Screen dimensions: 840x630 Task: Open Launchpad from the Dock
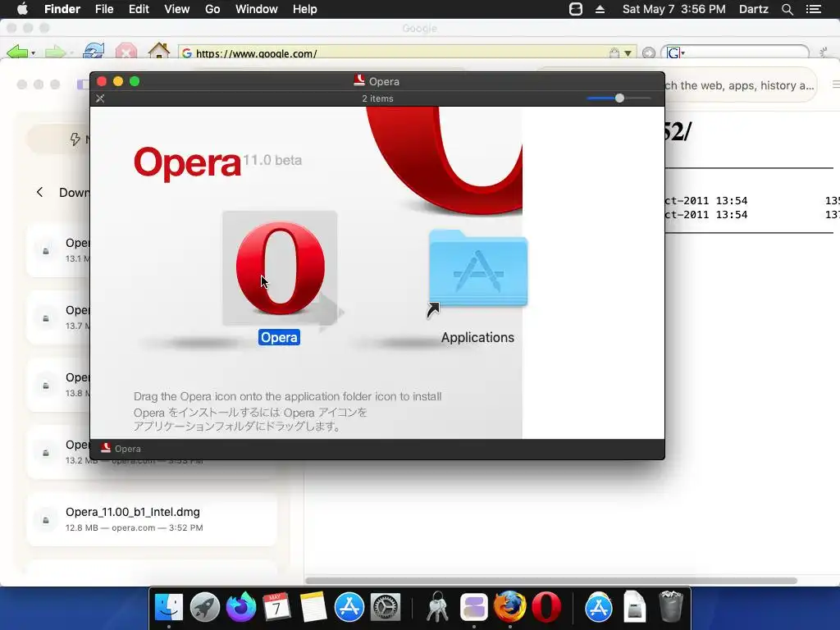(x=204, y=608)
